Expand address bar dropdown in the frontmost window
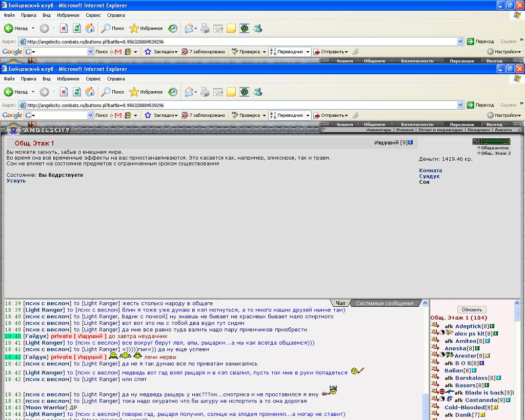This screenshot has width=525, height=420. click(460, 105)
